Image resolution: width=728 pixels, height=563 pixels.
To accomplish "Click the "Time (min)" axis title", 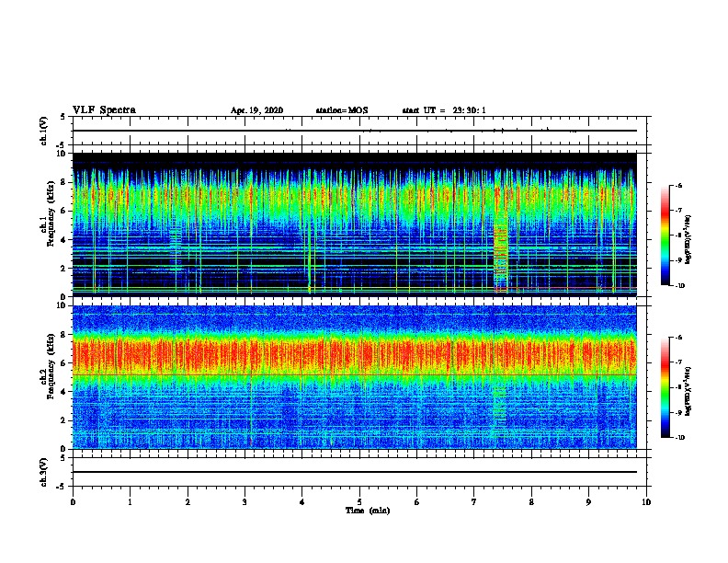I will click(368, 511).
